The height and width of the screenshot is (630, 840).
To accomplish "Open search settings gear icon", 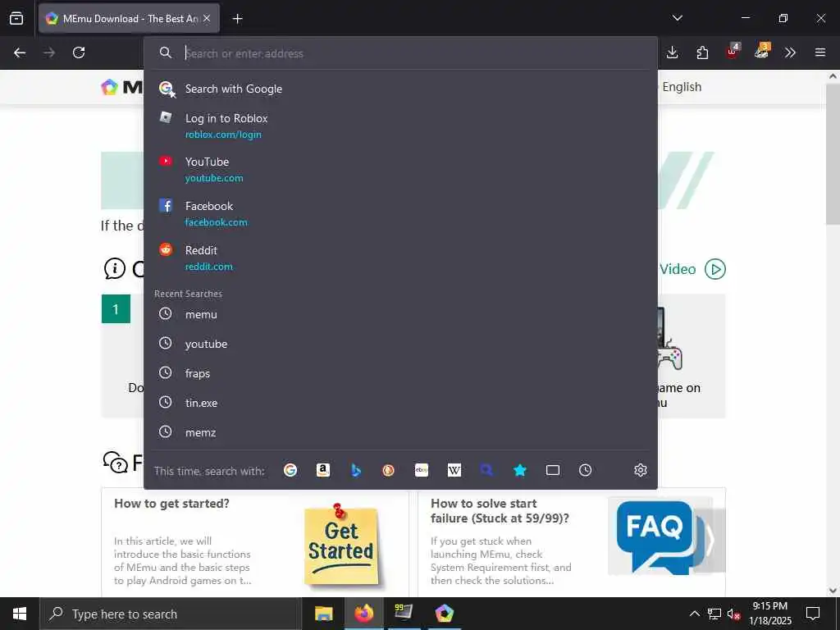I will tap(641, 470).
